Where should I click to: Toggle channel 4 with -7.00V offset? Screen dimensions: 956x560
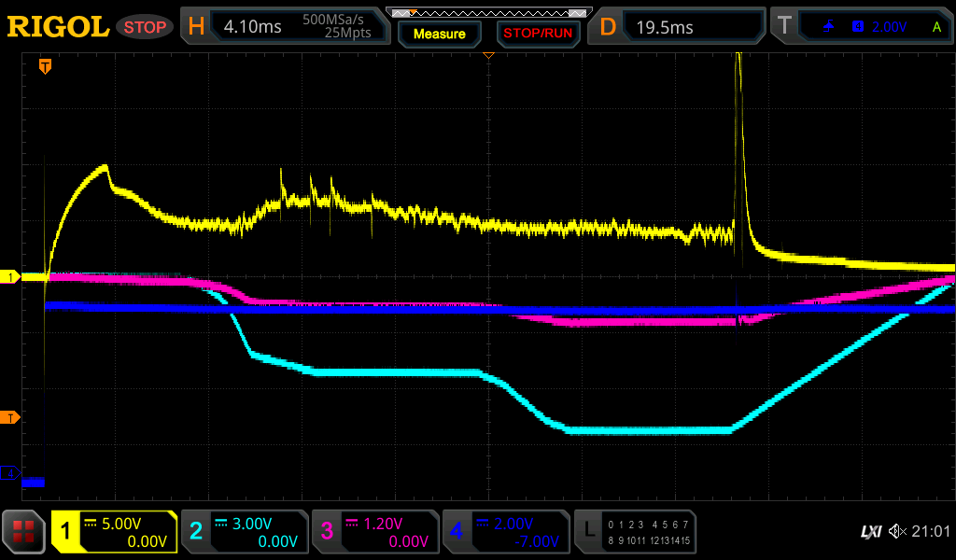pos(505,532)
